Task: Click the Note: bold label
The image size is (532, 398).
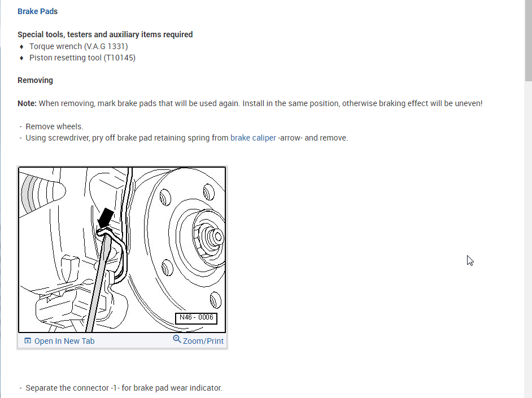Action: point(27,103)
